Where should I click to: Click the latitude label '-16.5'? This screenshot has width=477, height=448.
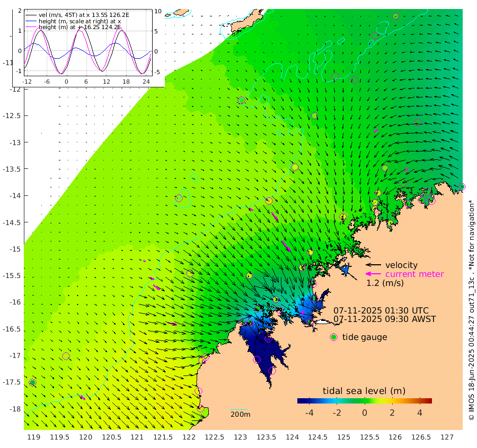pyautogui.click(x=12, y=329)
